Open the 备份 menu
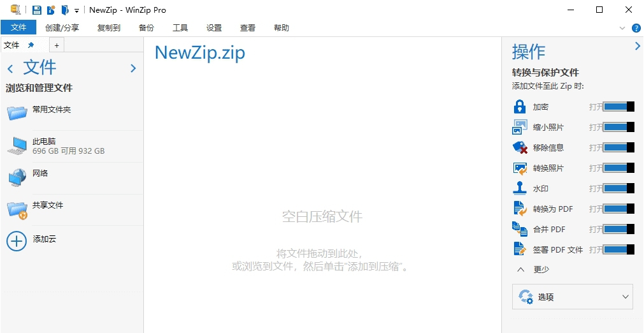 coord(147,28)
